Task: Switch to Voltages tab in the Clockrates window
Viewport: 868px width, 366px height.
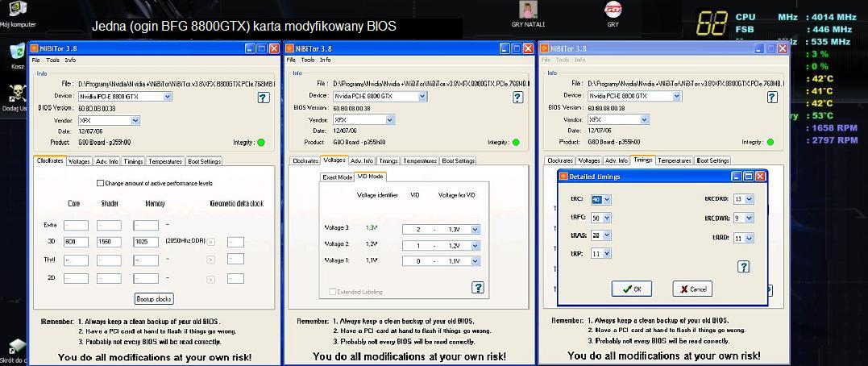Action: [x=79, y=161]
